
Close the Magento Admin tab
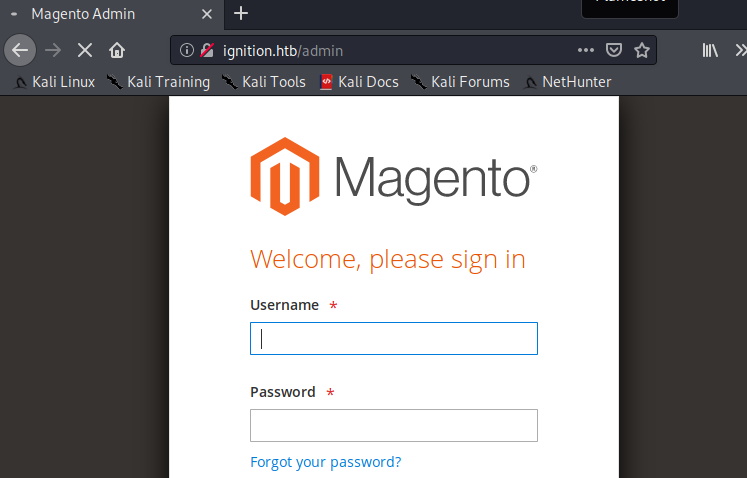[209, 14]
